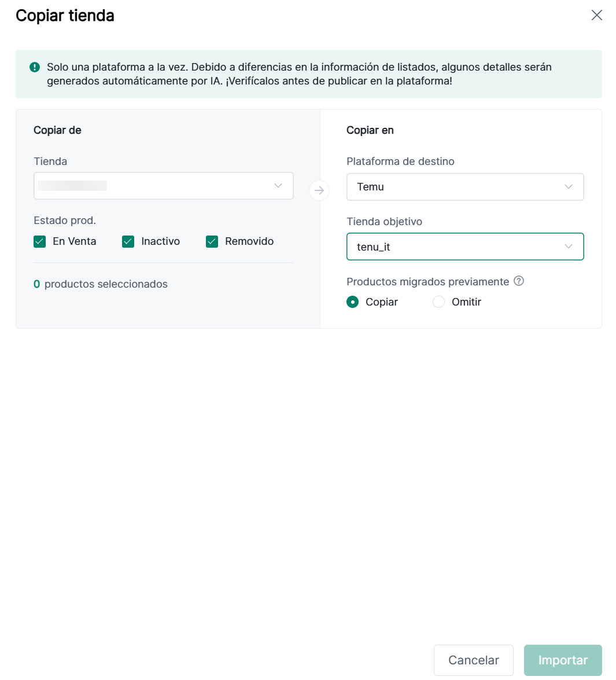The height and width of the screenshot is (680, 616).
Task: Toggle the Inactivo product status checkbox
Action: (x=128, y=241)
